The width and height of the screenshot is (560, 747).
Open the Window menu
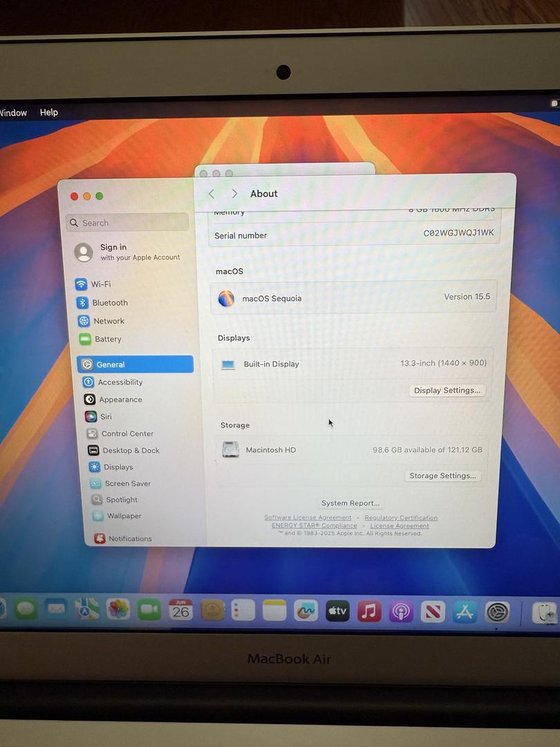click(x=12, y=113)
